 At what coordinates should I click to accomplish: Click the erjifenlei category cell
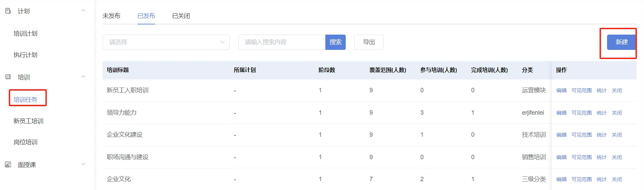click(x=533, y=113)
